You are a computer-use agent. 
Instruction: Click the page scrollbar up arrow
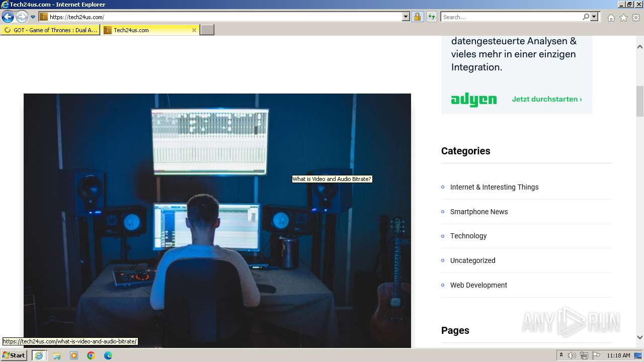tap(640, 47)
